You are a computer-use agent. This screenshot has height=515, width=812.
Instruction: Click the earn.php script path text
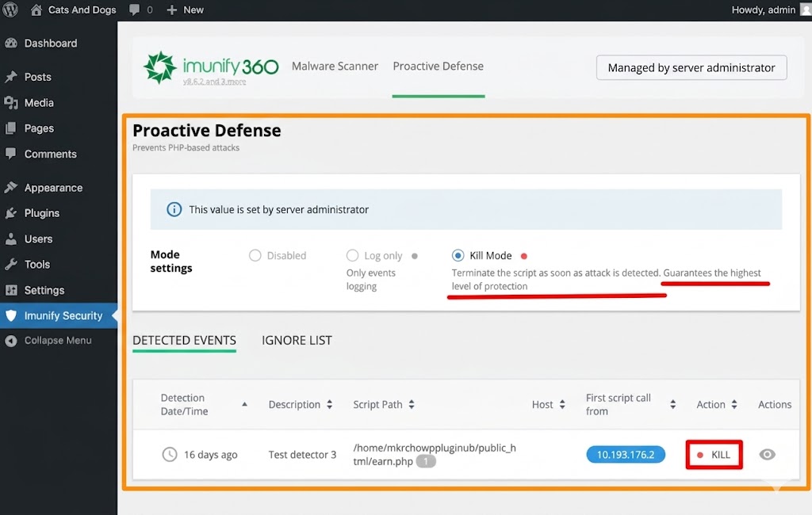[435, 455]
